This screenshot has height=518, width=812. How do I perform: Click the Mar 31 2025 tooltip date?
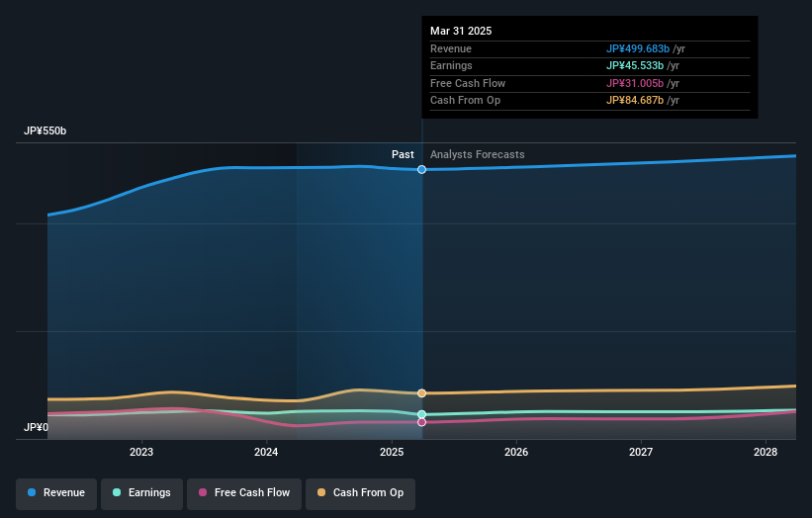click(461, 31)
